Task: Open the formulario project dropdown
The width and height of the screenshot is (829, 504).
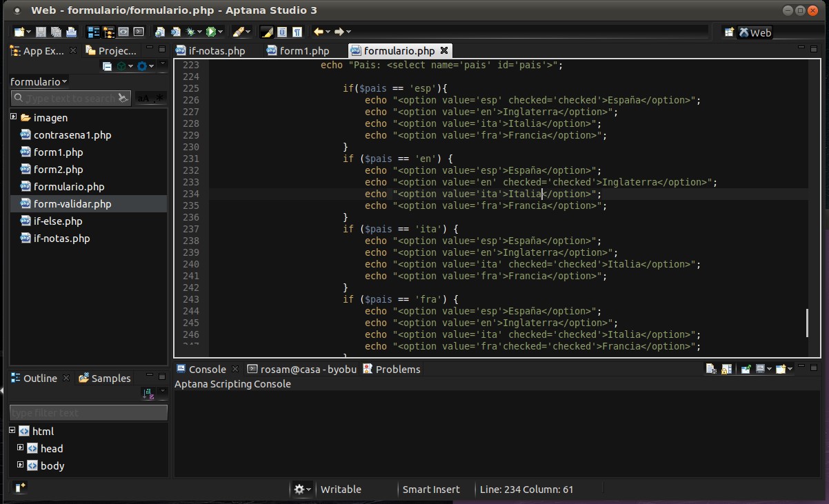Action: [39, 81]
